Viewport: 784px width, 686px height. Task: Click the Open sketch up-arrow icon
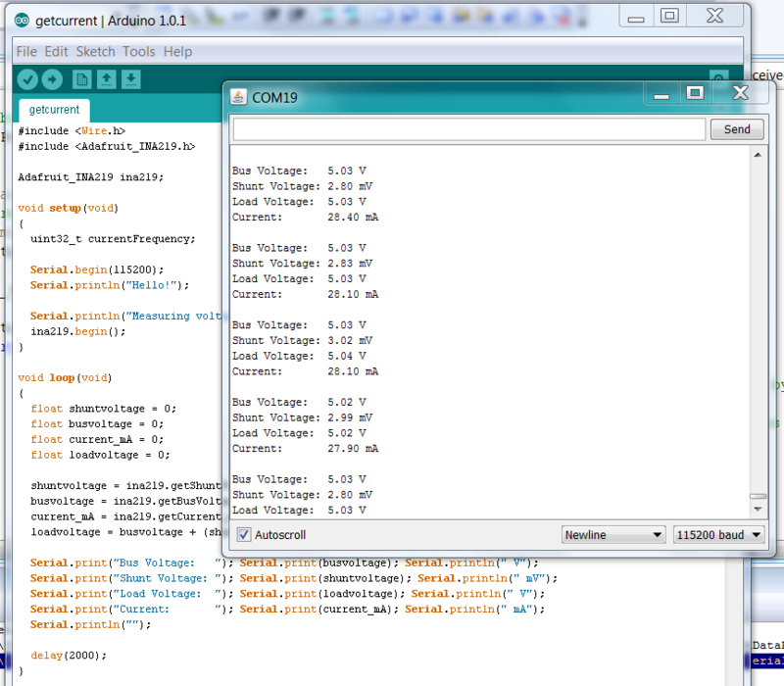[x=107, y=79]
